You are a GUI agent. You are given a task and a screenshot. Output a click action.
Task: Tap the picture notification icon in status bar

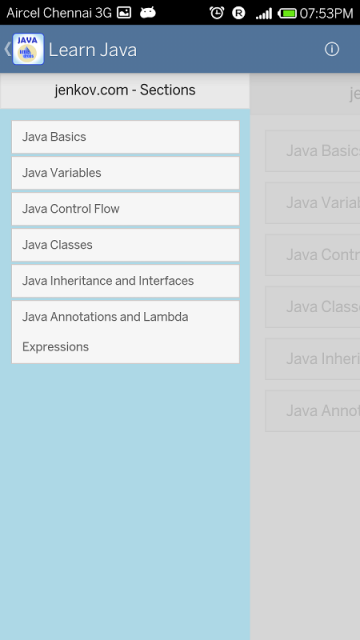[124, 13]
